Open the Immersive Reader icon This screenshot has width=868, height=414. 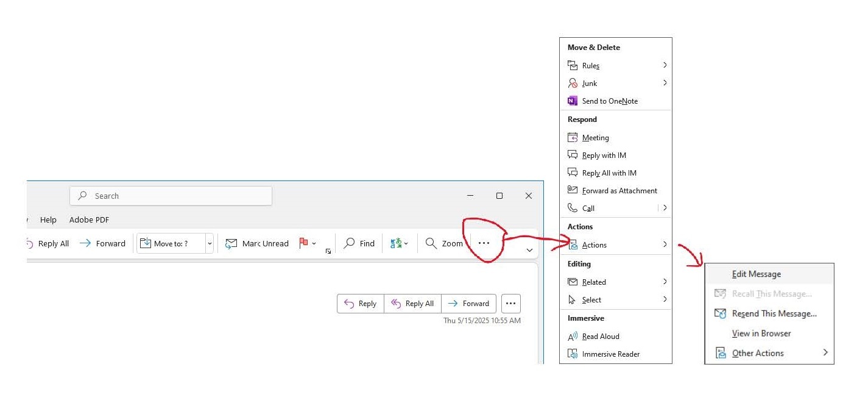(x=573, y=354)
